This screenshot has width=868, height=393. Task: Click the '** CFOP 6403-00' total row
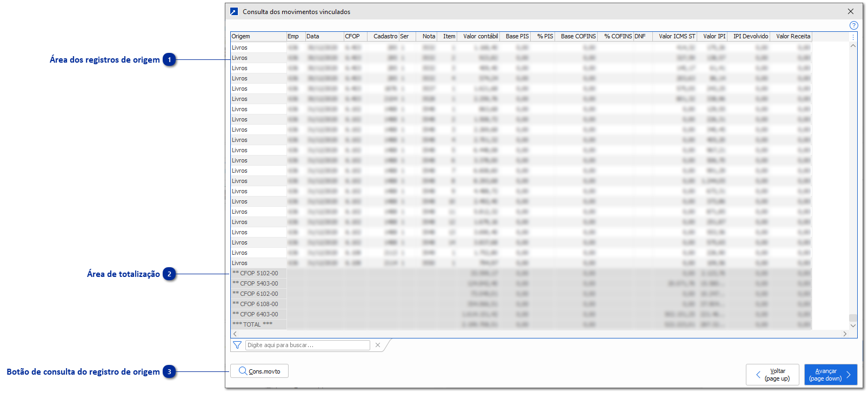521,314
